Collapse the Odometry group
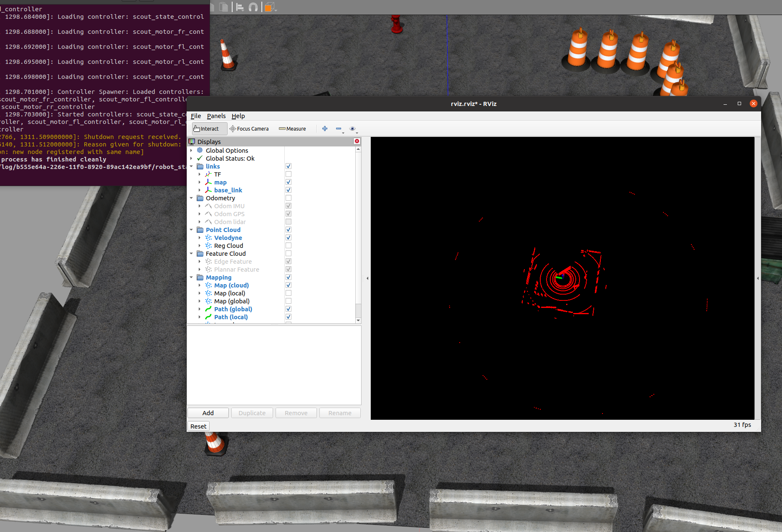 click(191, 198)
